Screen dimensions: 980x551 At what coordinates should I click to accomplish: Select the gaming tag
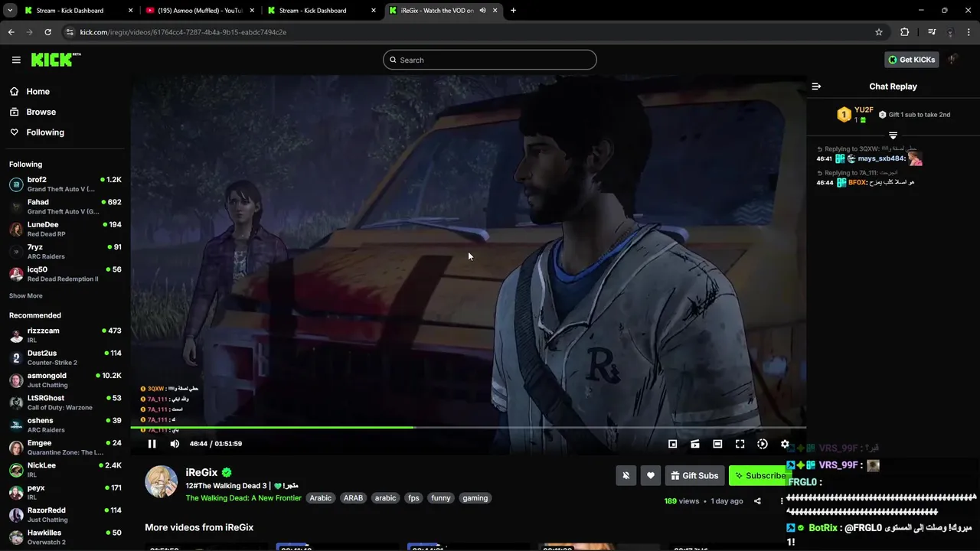[475, 498]
